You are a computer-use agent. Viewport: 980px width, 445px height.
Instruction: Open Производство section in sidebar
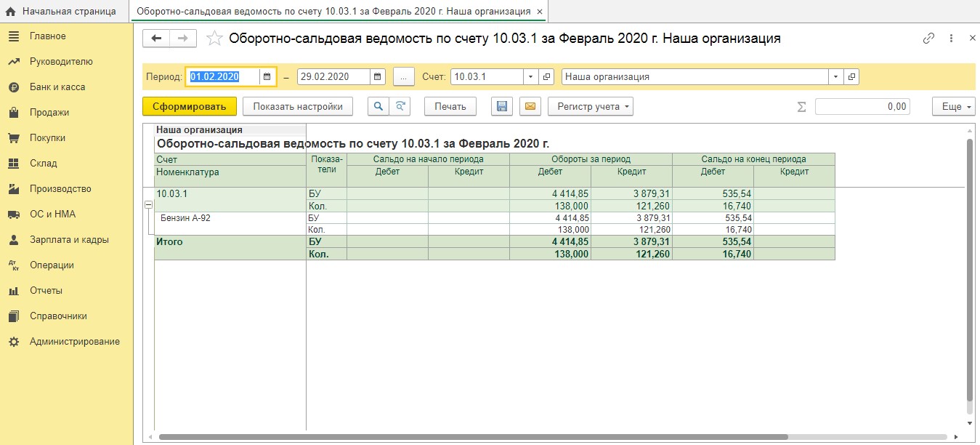click(x=60, y=189)
